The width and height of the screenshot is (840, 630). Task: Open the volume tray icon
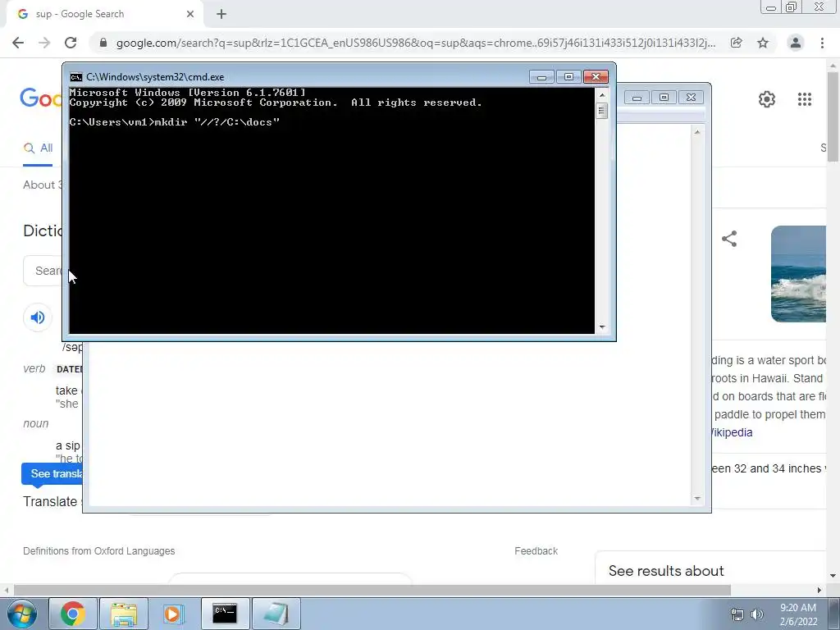click(x=757, y=614)
